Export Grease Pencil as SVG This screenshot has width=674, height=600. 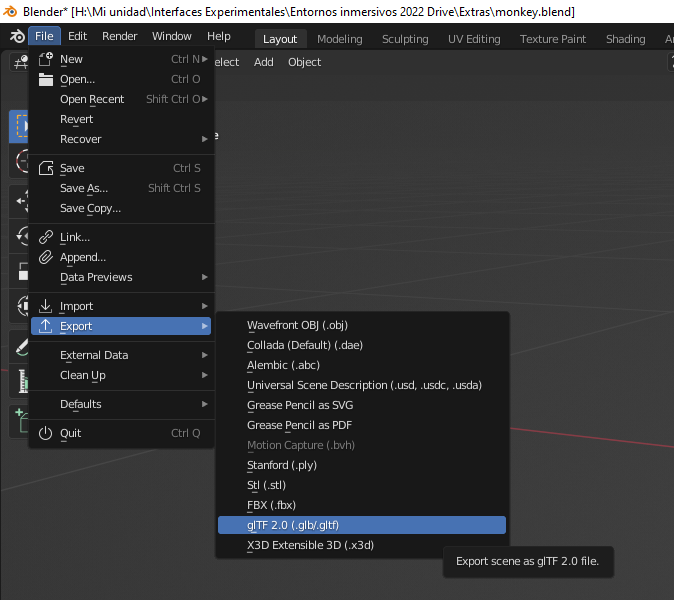pyautogui.click(x=362, y=405)
